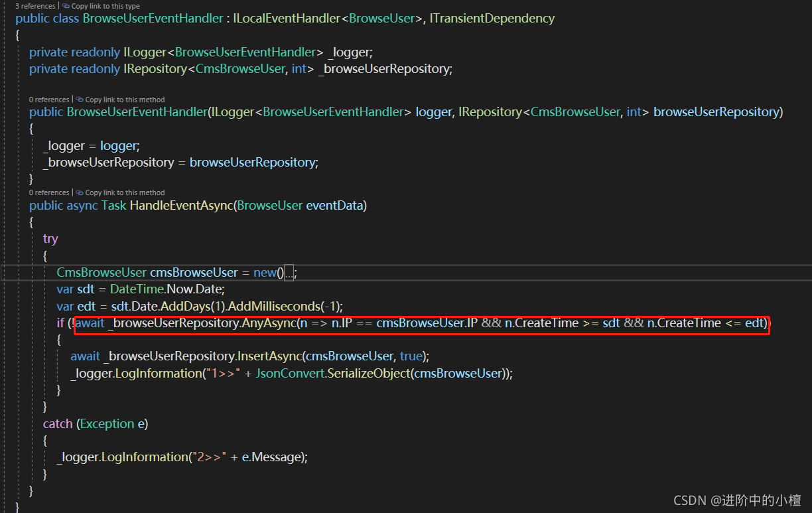This screenshot has width=812, height=513.
Task: Click the link icon above HandleEventAsync
Action: point(79,192)
